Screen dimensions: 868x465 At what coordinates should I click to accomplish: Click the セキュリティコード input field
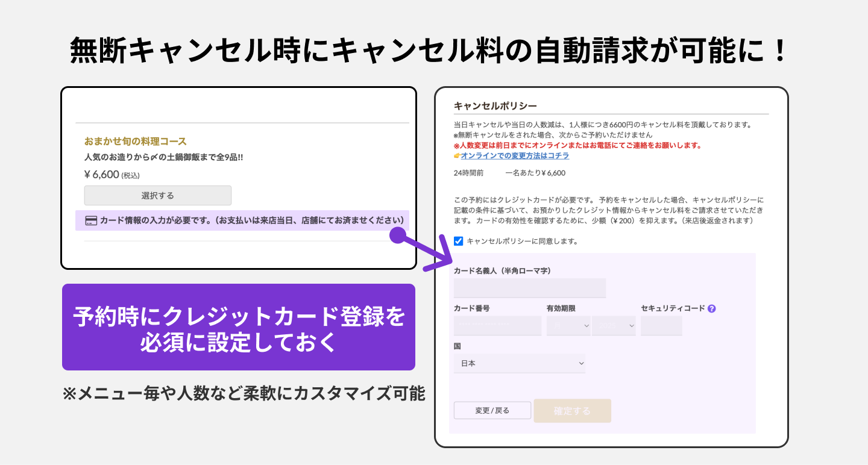click(661, 325)
